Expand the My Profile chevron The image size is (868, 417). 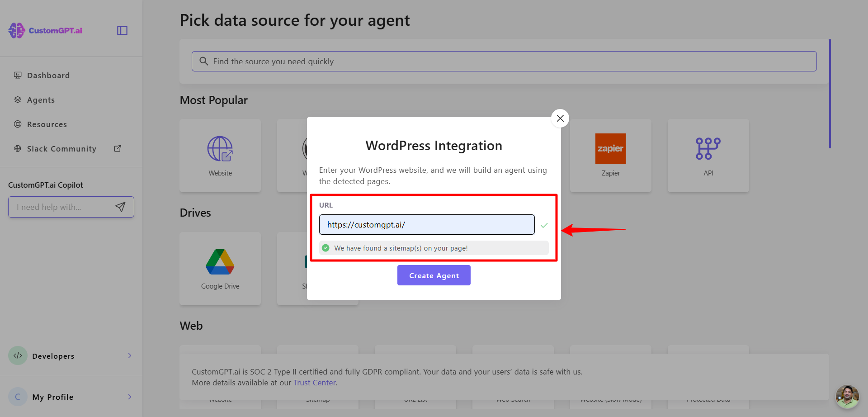130,397
